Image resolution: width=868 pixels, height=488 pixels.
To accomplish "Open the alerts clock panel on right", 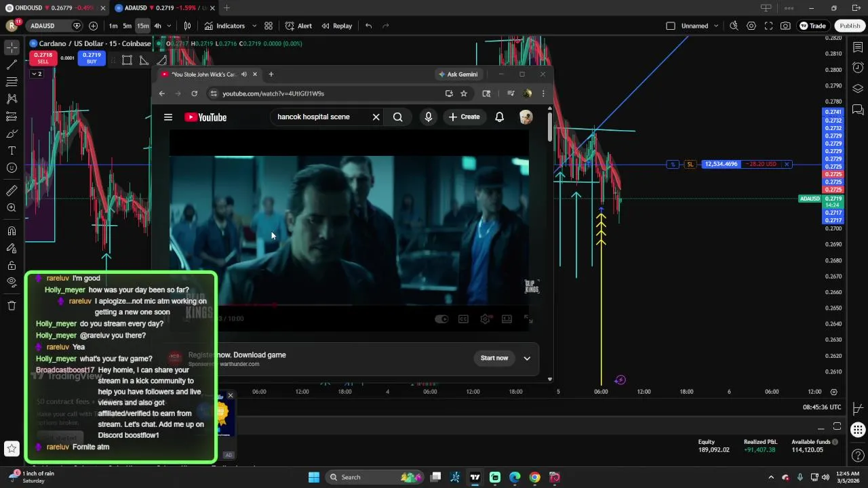I will click(858, 68).
